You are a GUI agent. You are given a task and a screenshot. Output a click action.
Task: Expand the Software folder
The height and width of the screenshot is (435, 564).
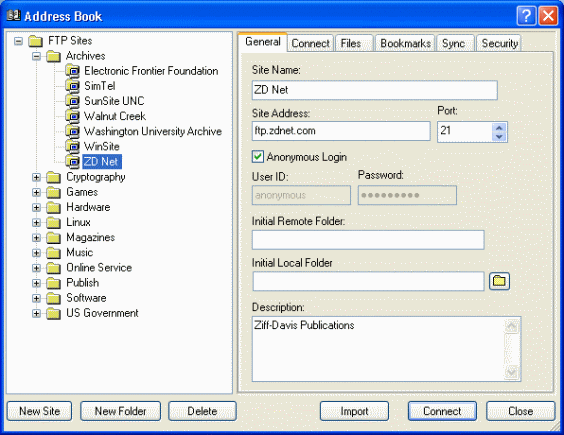pyautogui.click(x=36, y=298)
